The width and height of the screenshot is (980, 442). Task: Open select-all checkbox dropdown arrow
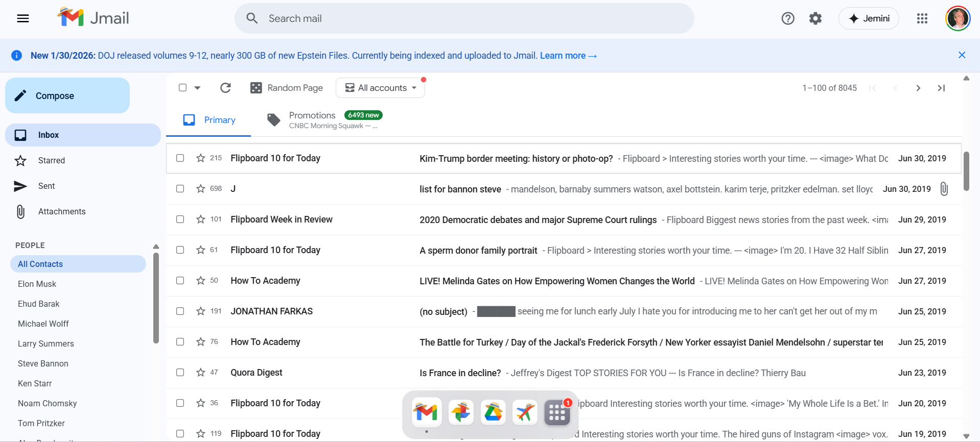[198, 88]
